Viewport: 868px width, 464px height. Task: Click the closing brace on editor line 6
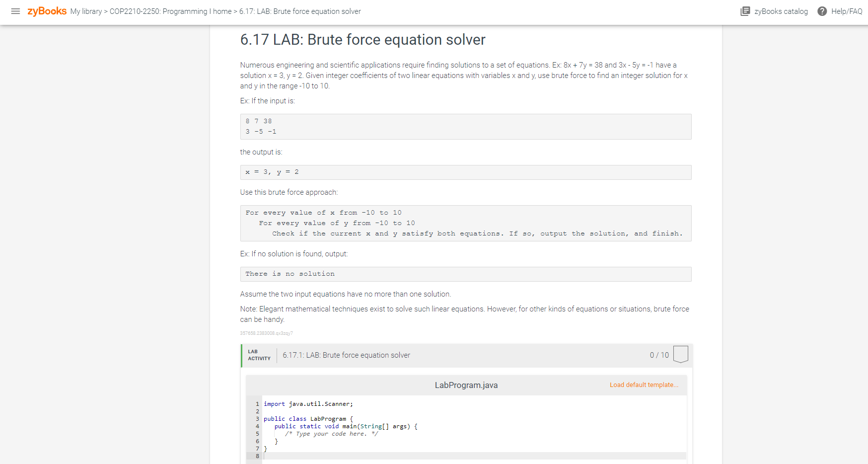[x=276, y=441]
